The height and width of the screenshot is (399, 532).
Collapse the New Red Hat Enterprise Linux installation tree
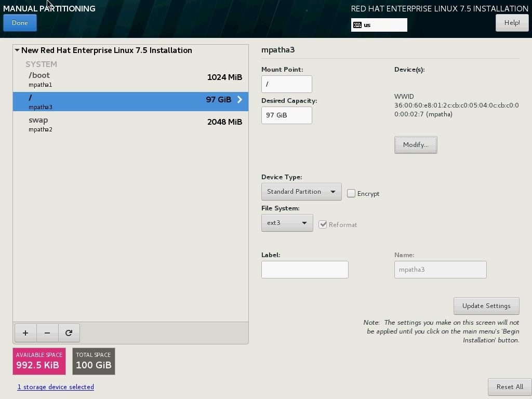click(17, 50)
